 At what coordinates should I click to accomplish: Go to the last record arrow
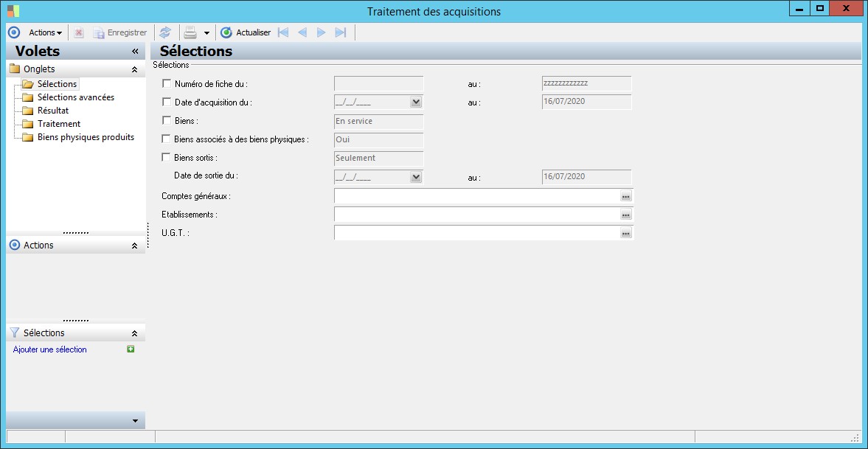341,32
